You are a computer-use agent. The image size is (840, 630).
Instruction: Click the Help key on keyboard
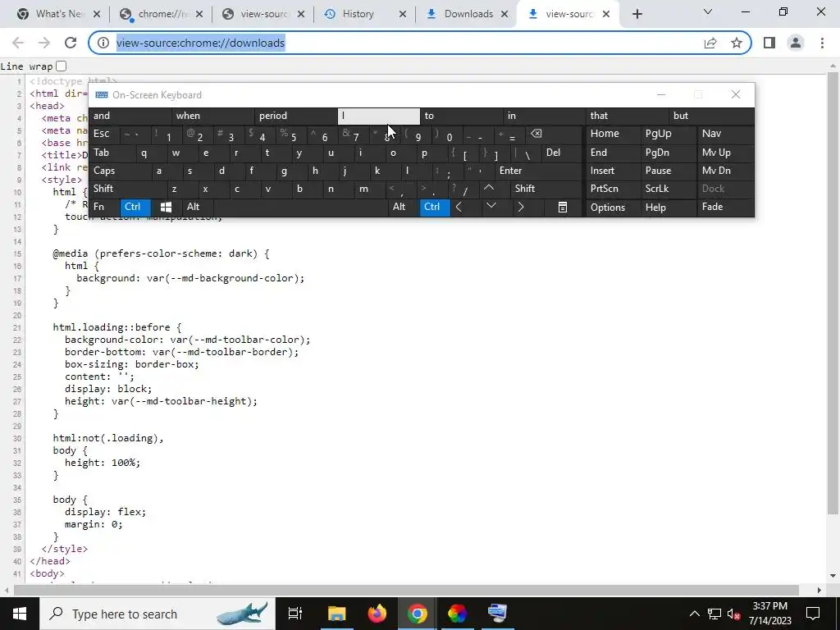(x=668, y=208)
